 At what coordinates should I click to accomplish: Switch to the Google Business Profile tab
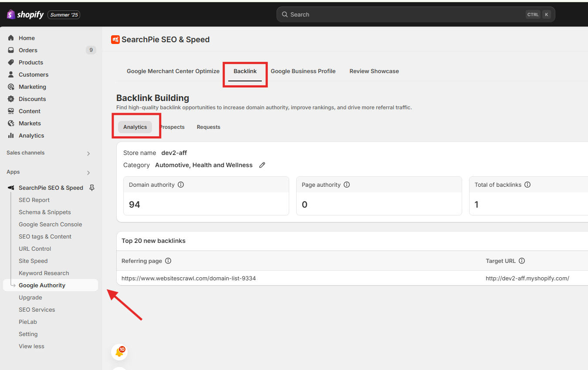[303, 71]
